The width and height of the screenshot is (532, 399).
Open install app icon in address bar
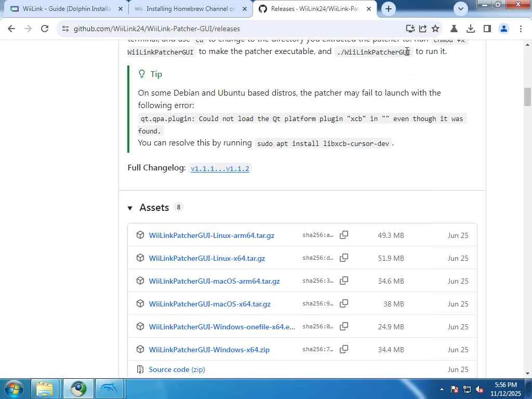click(410, 29)
